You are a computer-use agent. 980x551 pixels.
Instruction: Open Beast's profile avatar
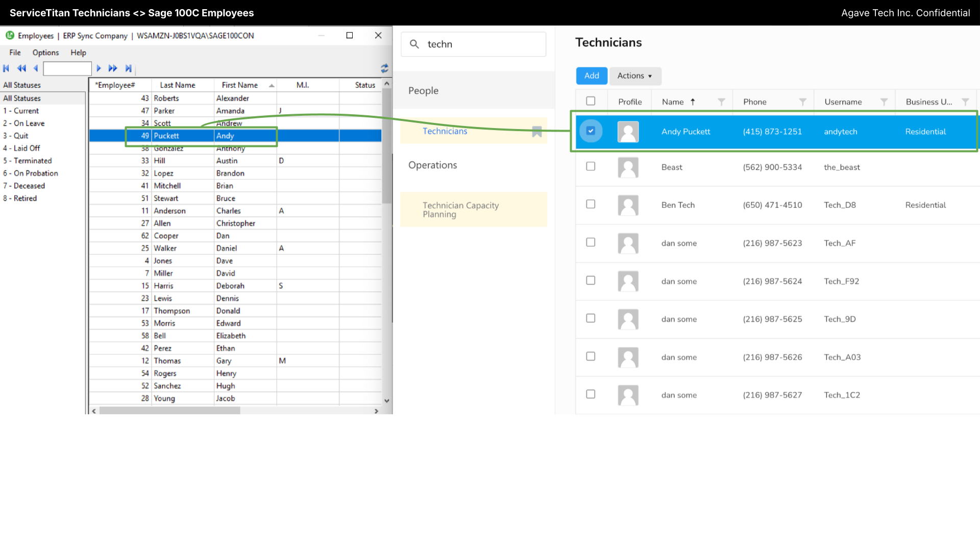tap(628, 167)
